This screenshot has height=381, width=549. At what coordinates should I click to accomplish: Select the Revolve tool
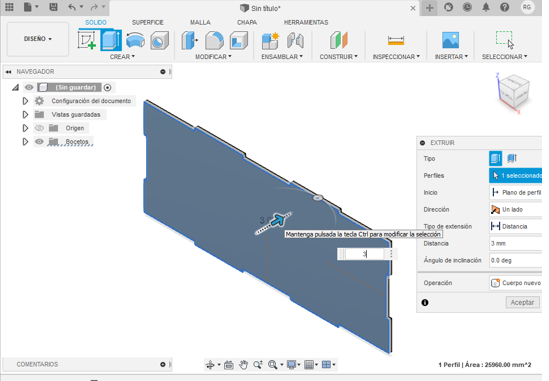[135, 40]
